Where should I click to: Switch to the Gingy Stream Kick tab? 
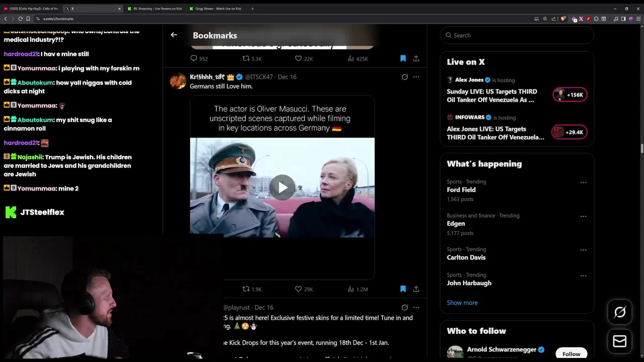pos(216,9)
